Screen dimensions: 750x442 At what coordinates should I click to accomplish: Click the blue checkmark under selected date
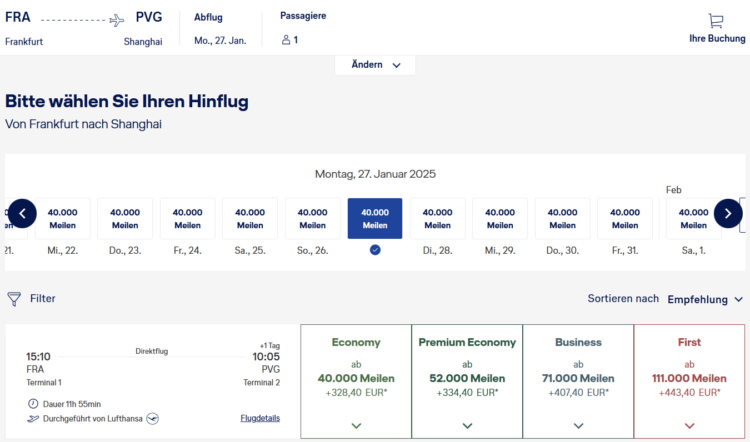375,250
